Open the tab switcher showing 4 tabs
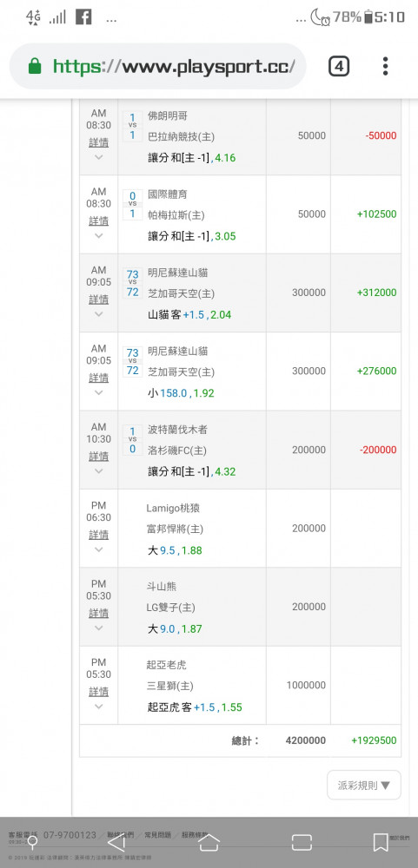The image size is (418, 868). coord(339,67)
